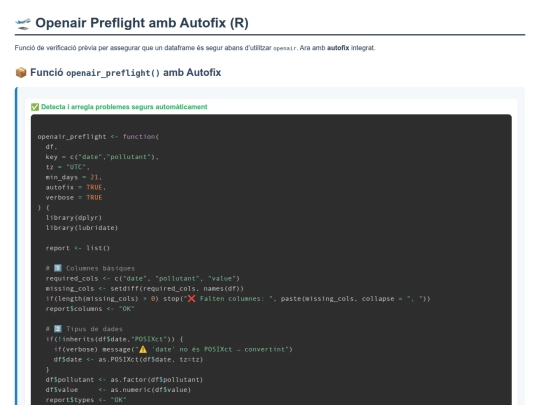The height and width of the screenshot is (405, 540).
Task: Click the code line 'library(dplyr)'
Action: (x=74, y=218)
